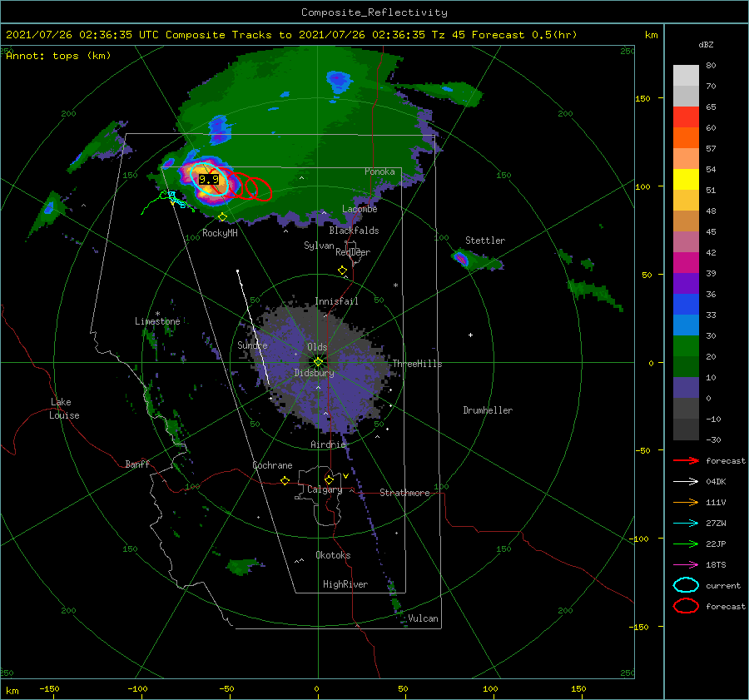The height and width of the screenshot is (700, 749).
Task: Click the Olds label near radar center
Action: point(317,347)
